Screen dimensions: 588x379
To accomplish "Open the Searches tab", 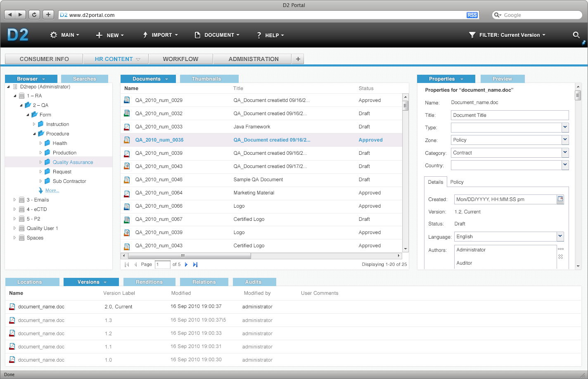I will click(85, 79).
